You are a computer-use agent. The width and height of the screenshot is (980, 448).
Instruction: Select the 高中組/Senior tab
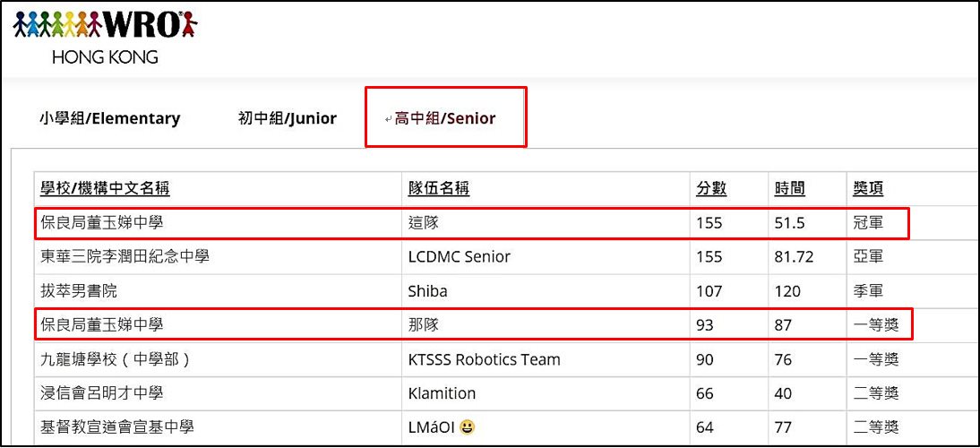[444, 118]
